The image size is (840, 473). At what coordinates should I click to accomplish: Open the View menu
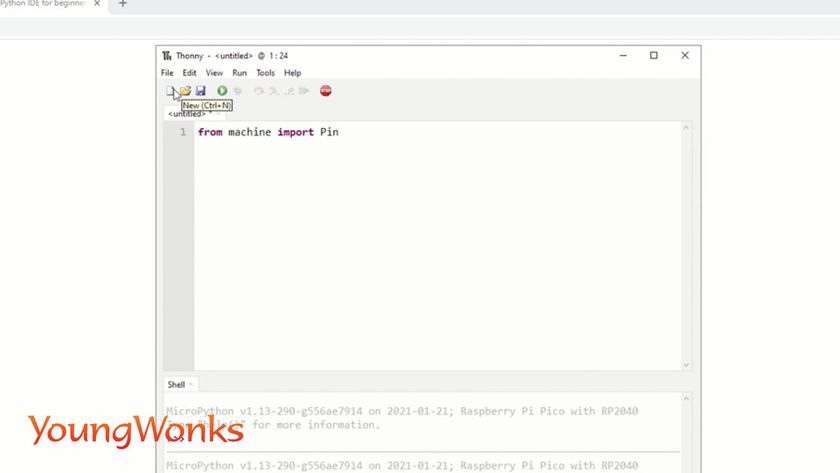[x=214, y=73]
